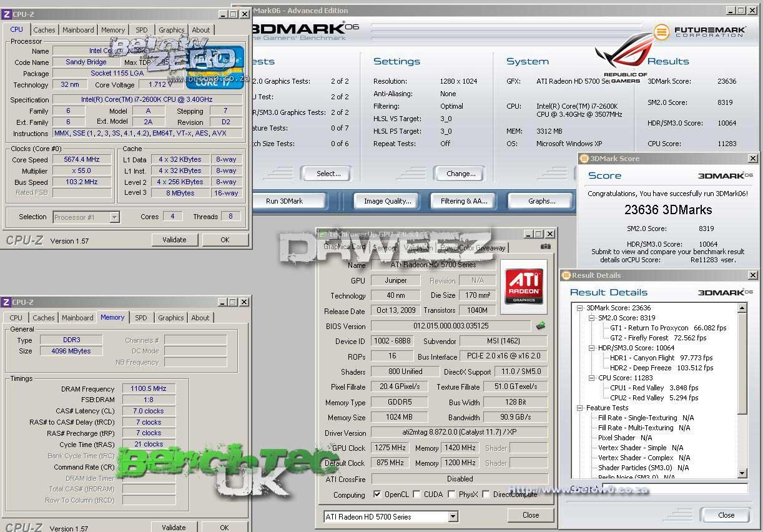
Task: Click Validate in CPU-Z memory window
Action: coord(174,526)
